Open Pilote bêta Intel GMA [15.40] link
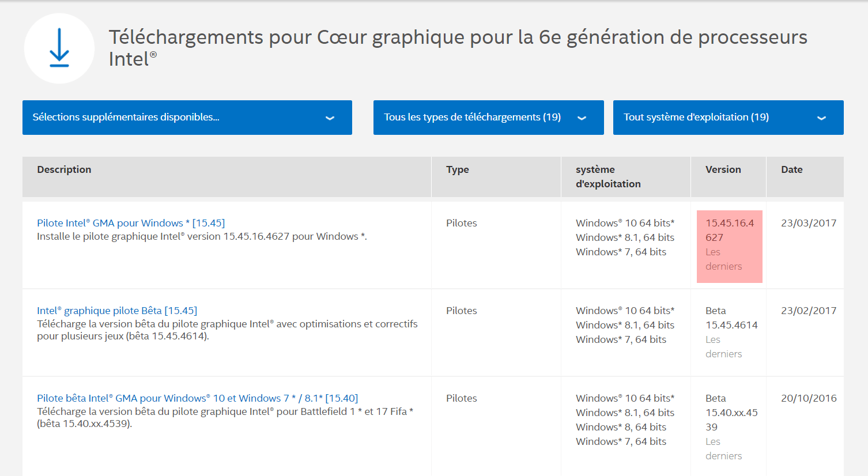The image size is (868, 476). point(198,398)
